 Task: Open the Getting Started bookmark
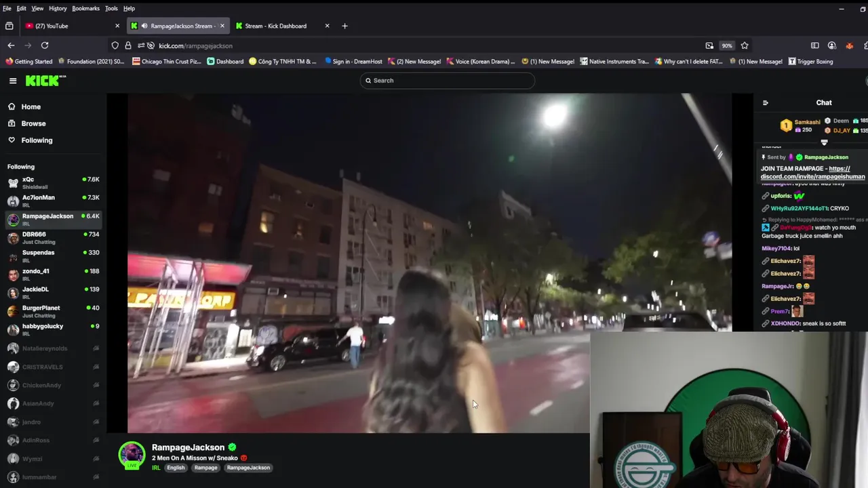click(28, 62)
